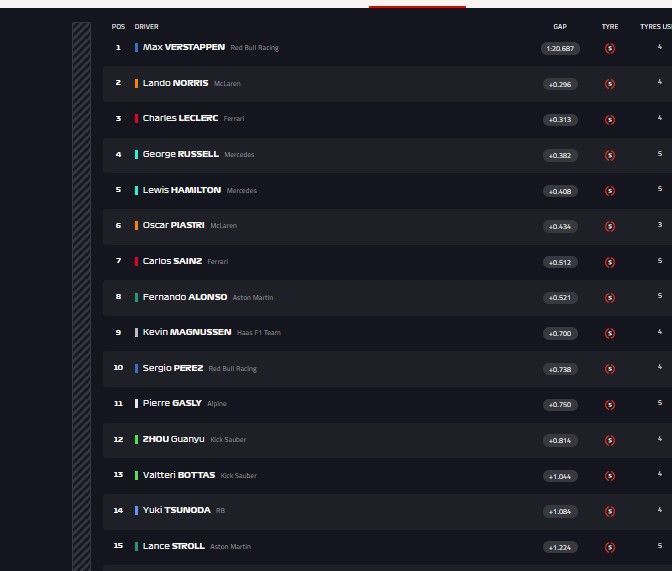This screenshot has width=672, height=571.
Task: Click the tyre icon for Sergio Perez
Action: point(610,369)
